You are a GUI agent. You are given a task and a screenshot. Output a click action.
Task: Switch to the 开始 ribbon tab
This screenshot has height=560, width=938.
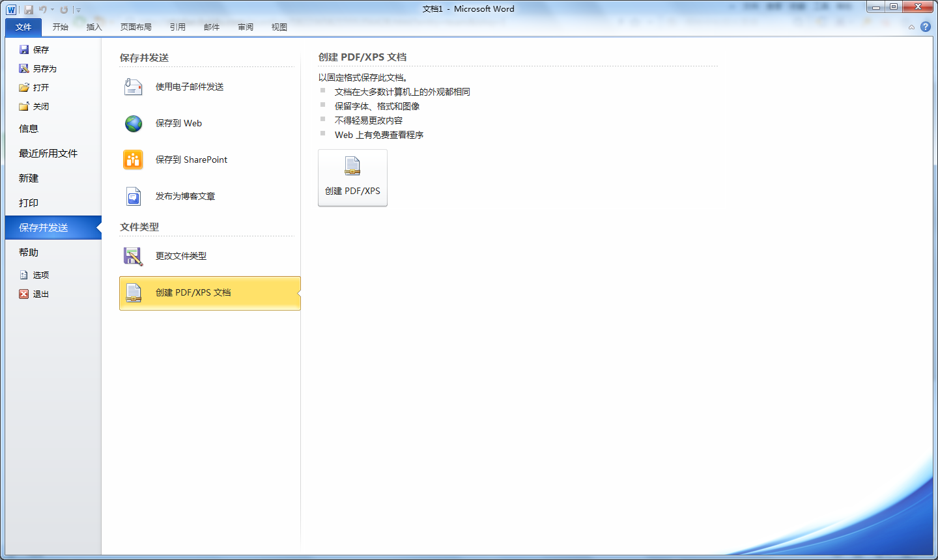click(x=61, y=27)
